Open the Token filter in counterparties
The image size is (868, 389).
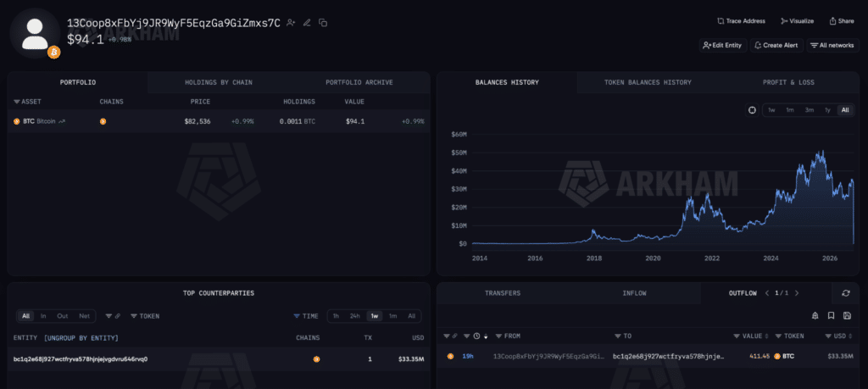tap(145, 316)
